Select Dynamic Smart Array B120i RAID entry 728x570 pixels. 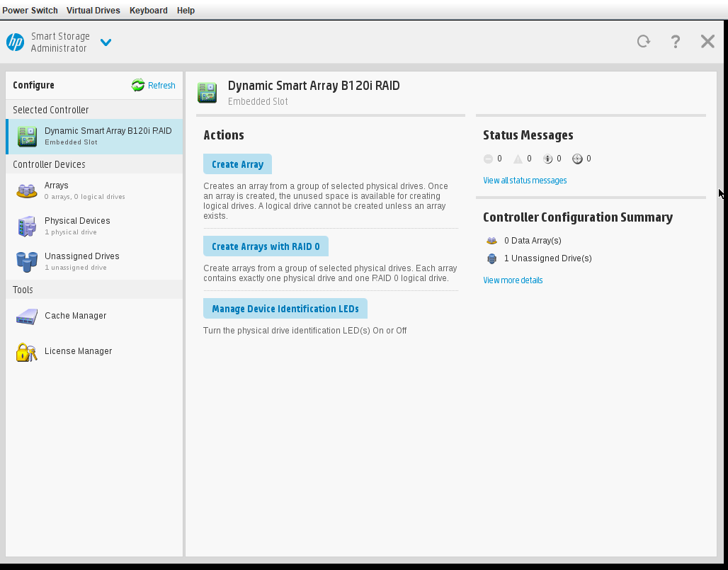coord(94,137)
